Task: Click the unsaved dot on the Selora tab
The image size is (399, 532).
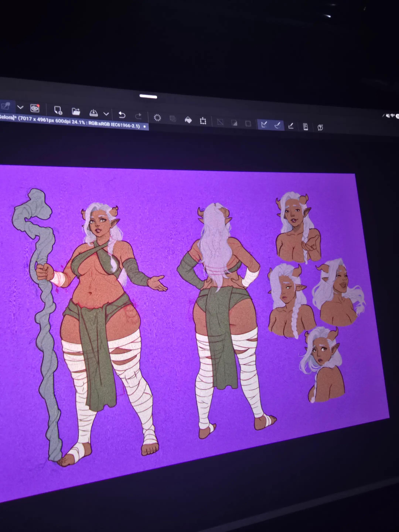Action: 144,126
